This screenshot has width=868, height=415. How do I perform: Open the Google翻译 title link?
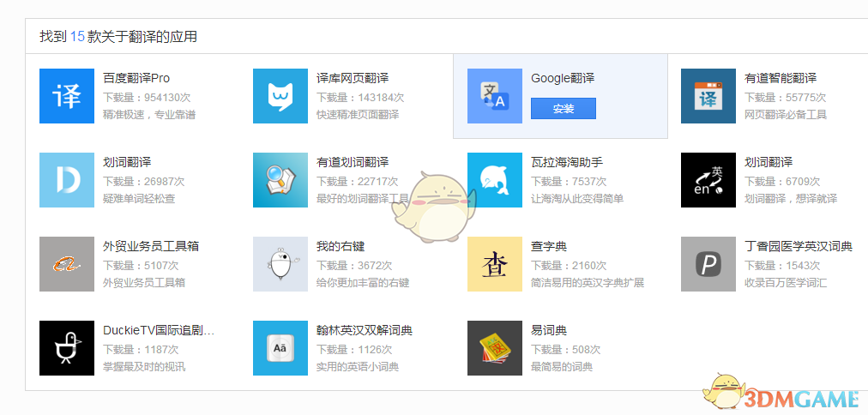coord(563,78)
